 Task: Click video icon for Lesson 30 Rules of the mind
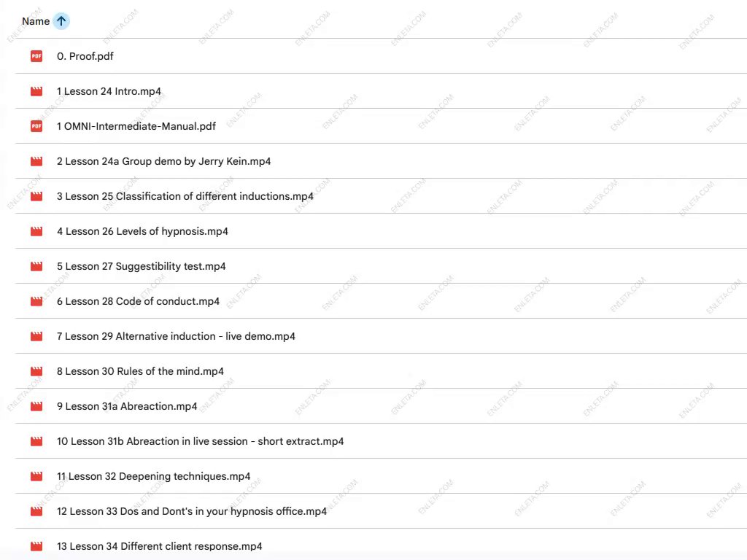(x=36, y=371)
